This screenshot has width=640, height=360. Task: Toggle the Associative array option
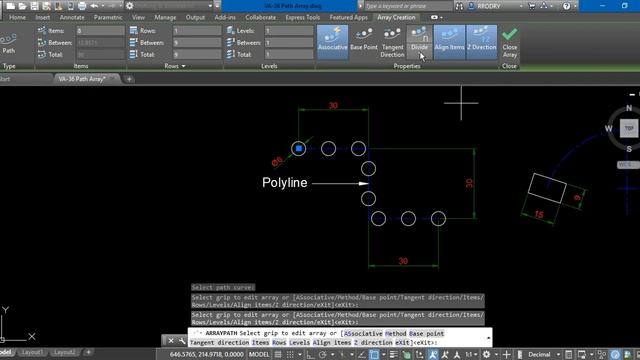[332, 42]
